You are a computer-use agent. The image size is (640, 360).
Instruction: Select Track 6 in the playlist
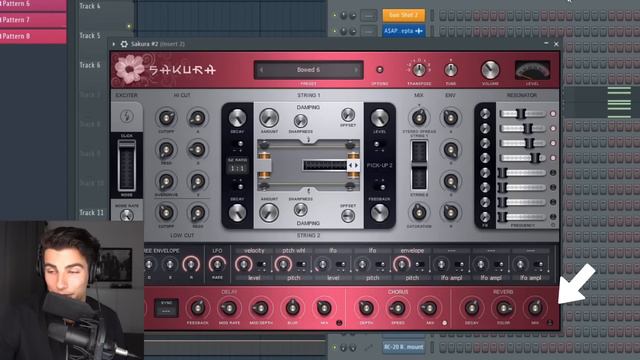90,65
